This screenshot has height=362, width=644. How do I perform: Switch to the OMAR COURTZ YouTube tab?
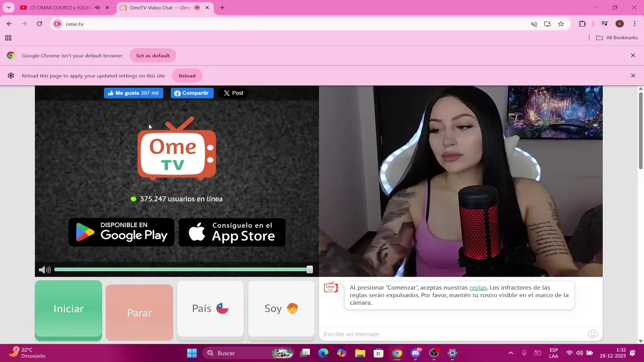(59, 8)
